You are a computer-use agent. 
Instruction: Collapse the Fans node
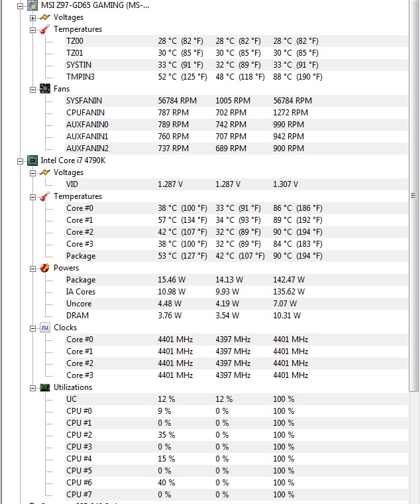click(32, 90)
